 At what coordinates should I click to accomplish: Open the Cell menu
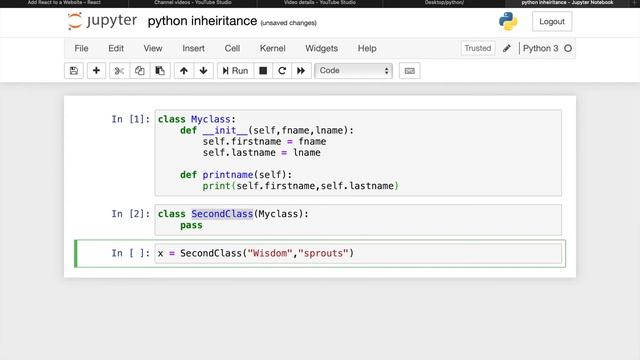pyautogui.click(x=232, y=48)
